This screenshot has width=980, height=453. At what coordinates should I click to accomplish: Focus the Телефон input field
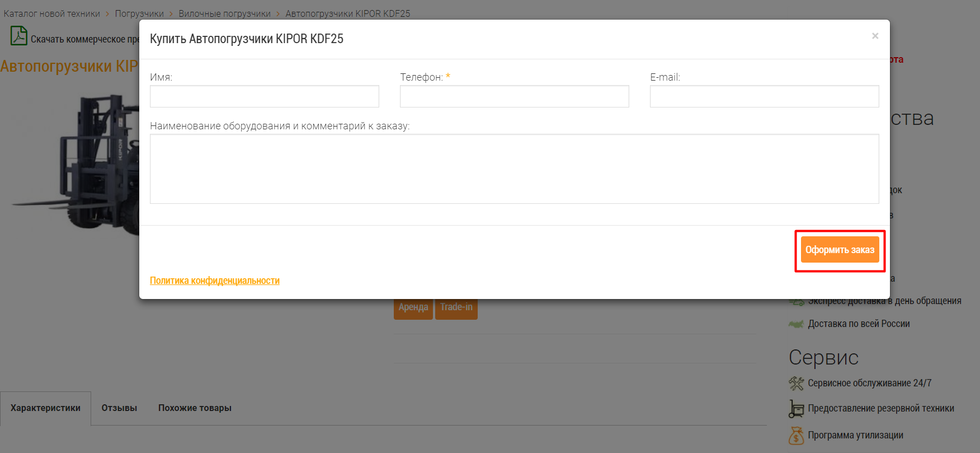(515, 96)
